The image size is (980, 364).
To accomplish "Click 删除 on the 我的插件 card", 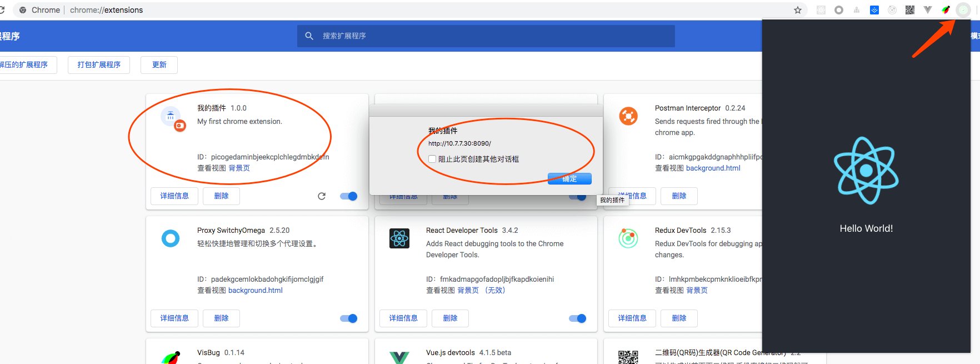I will pos(221,196).
